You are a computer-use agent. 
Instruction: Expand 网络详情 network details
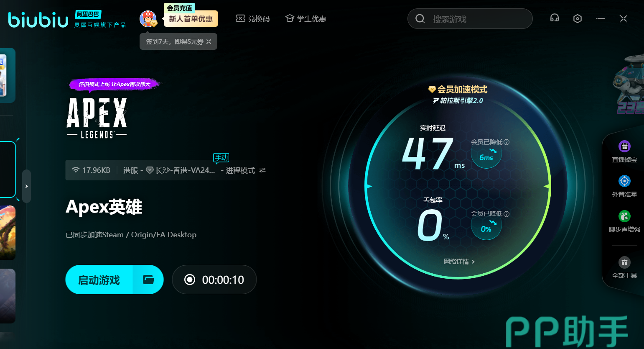click(x=459, y=262)
